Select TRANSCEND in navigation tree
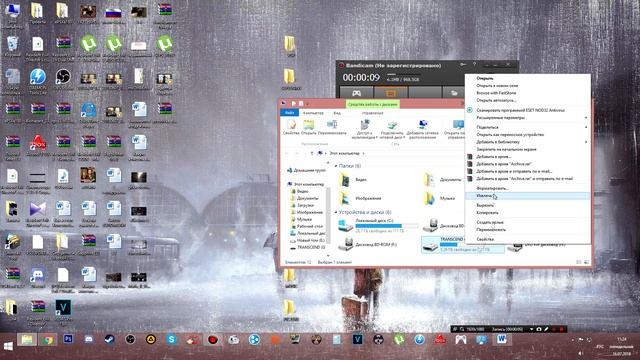 click(x=307, y=247)
